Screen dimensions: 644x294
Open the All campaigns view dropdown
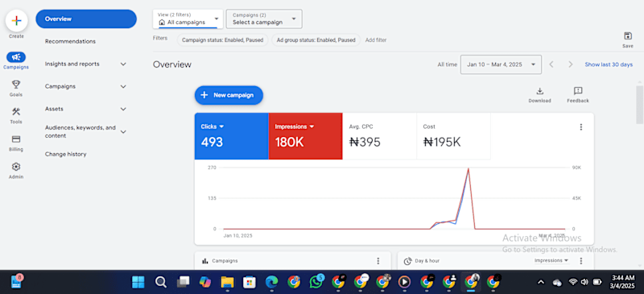(188, 19)
